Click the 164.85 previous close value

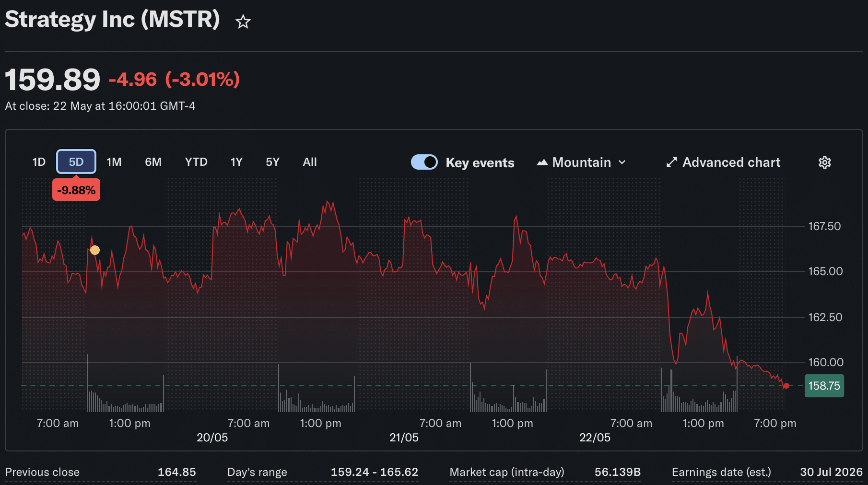coord(177,472)
